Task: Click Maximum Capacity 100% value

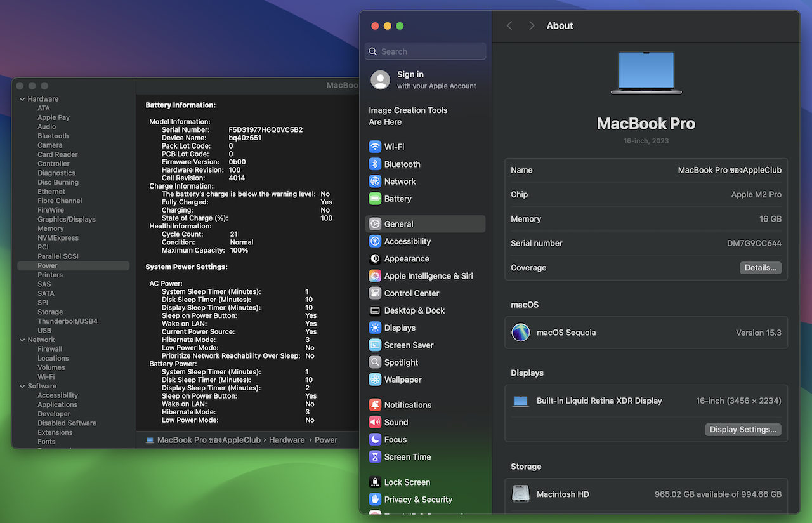Action: pos(239,250)
